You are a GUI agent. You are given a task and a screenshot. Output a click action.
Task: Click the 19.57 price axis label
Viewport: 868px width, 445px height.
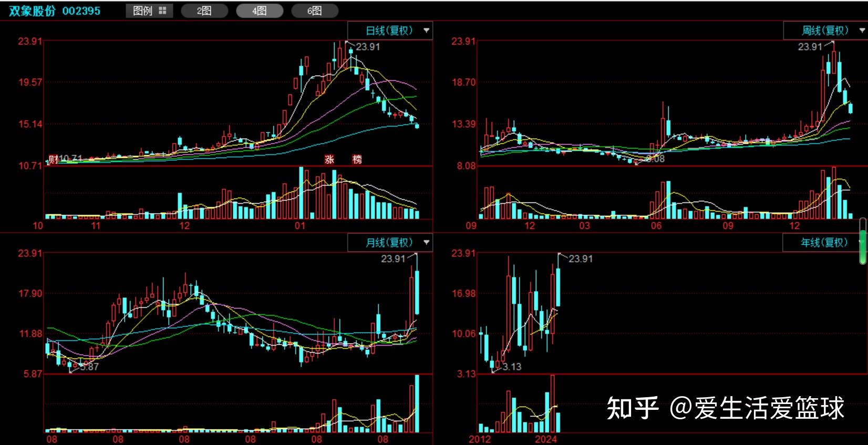click(30, 82)
